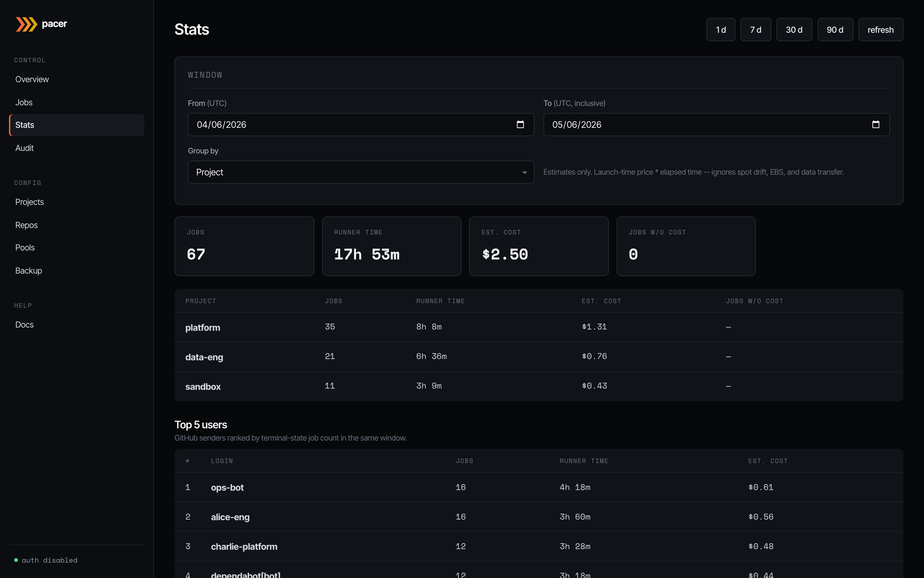Click the JOBS W/O COST table header

[755, 301]
